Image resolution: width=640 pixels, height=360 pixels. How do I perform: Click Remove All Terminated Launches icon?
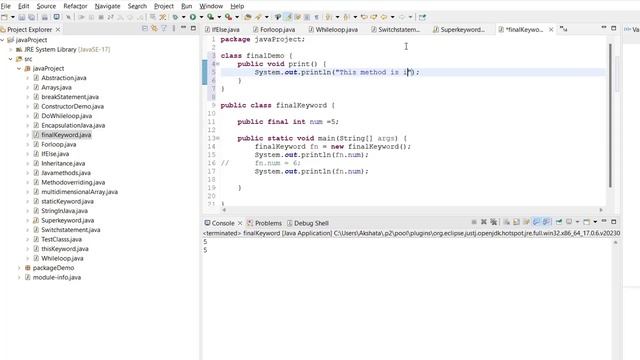(x=494, y=222)
